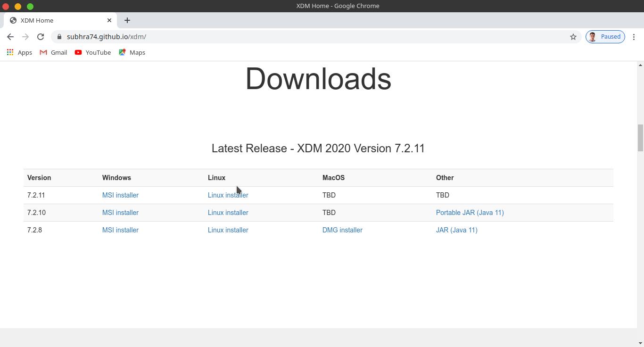The image size is (644, 347).
Task: Open the Paused profile button
Action: point(605,37)
